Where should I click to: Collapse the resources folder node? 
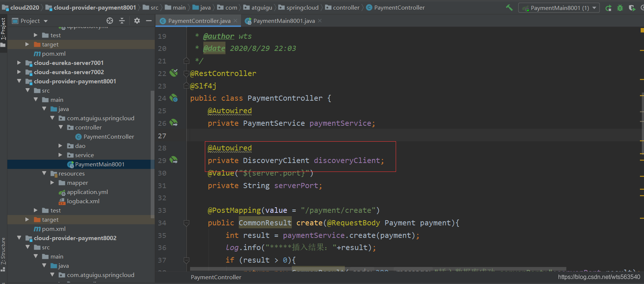(x=44, y=173)
